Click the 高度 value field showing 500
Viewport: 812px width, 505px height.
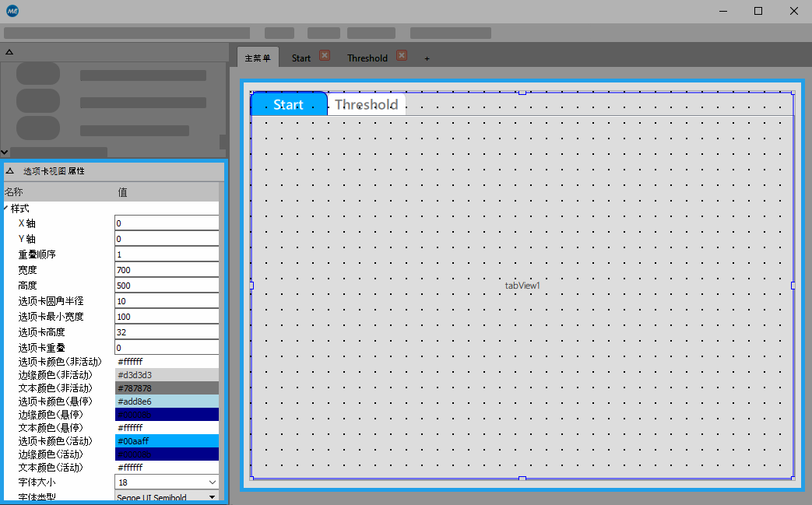(167, 286)
